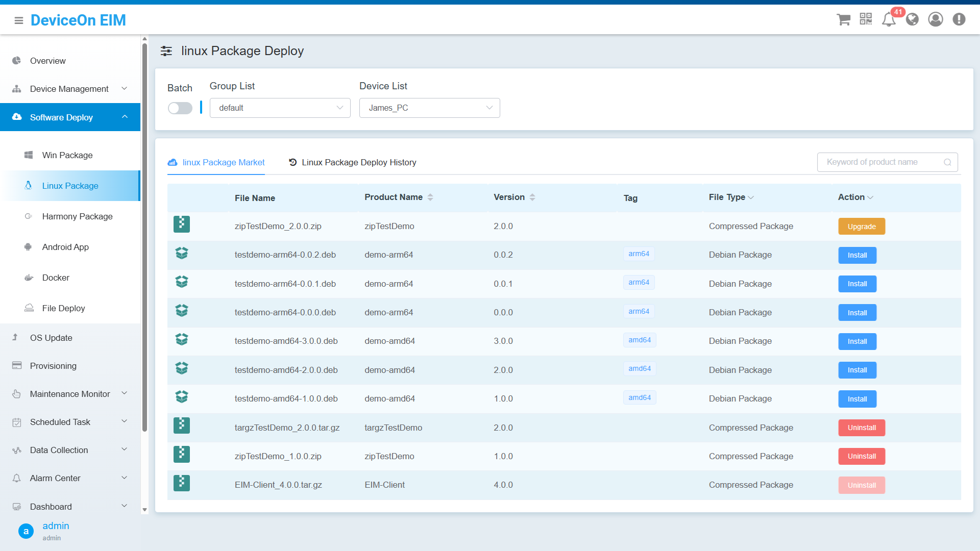The width and height of the screenshot is (980, 551).
Task: Click Upgrade for zipTestDemo_2.0.0.zip
Action: point(861,226)
